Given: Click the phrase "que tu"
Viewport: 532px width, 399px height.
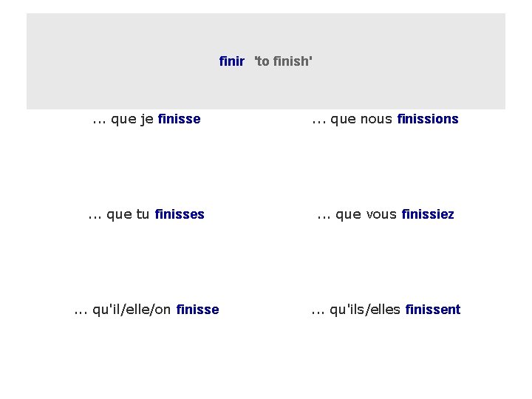Looking at the screenshot, I should [x=129, y=214].
